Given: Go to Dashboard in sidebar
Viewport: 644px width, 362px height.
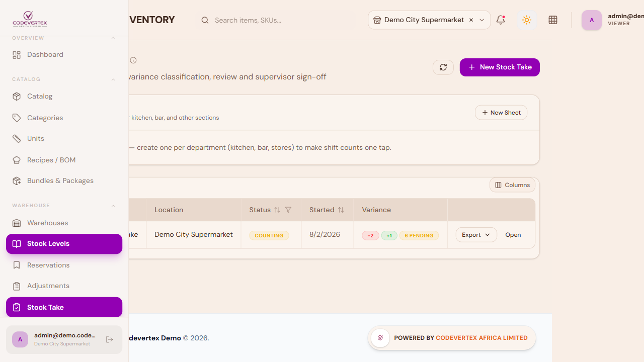Looking at the screenshot, I should coord(64,54).
